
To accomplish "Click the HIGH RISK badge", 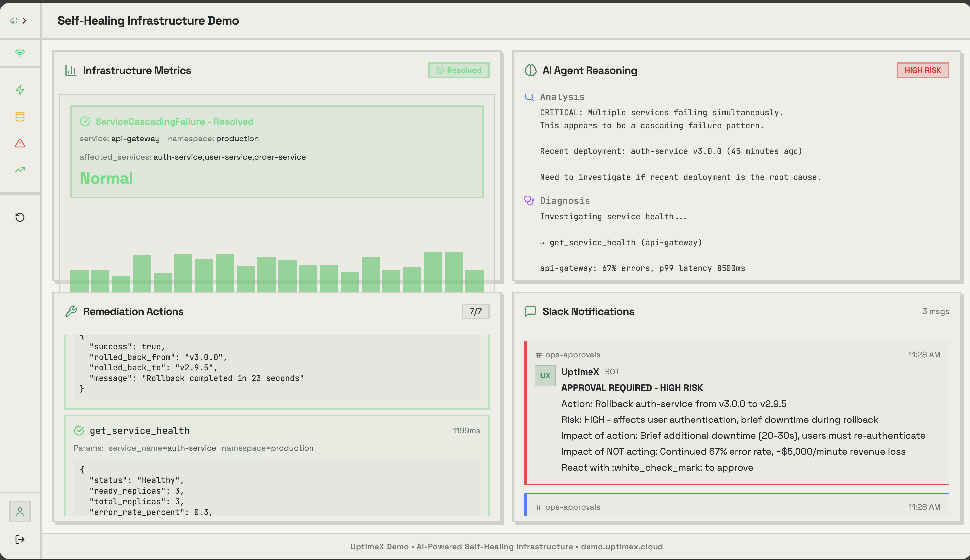I will click(x=922, y=70).
